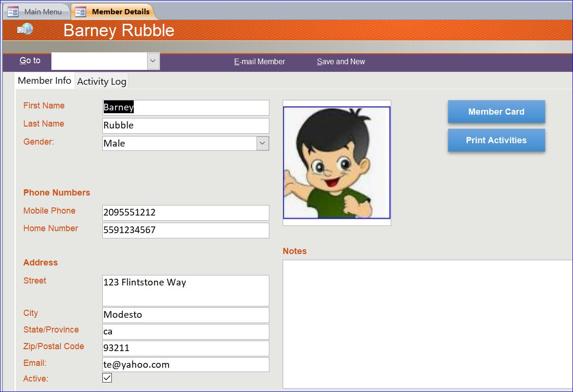Click the State/Province field

pos(186,332)
